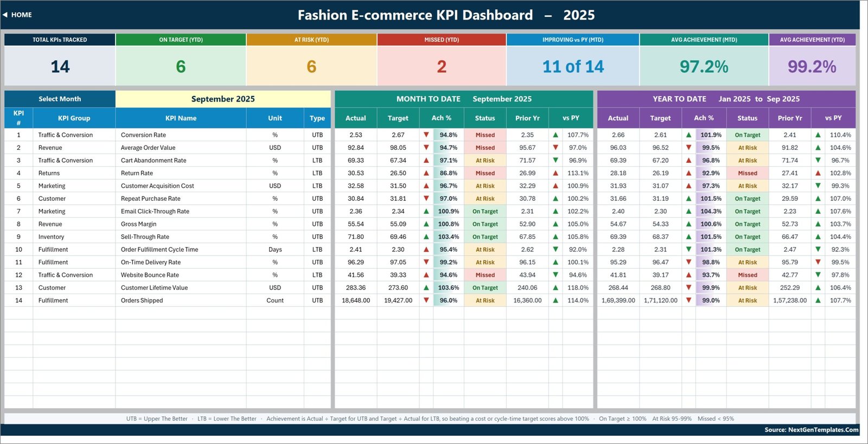Screen dimensions: 868x444
Task: Select the Conversion Rate KPI name cell
Action: (x=181, y=135)
